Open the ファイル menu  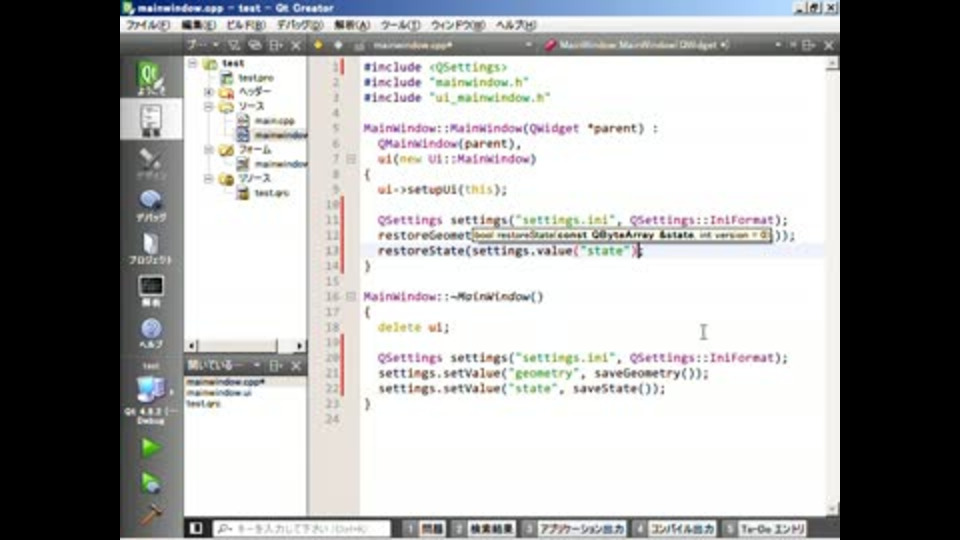(x=148, y=24)
